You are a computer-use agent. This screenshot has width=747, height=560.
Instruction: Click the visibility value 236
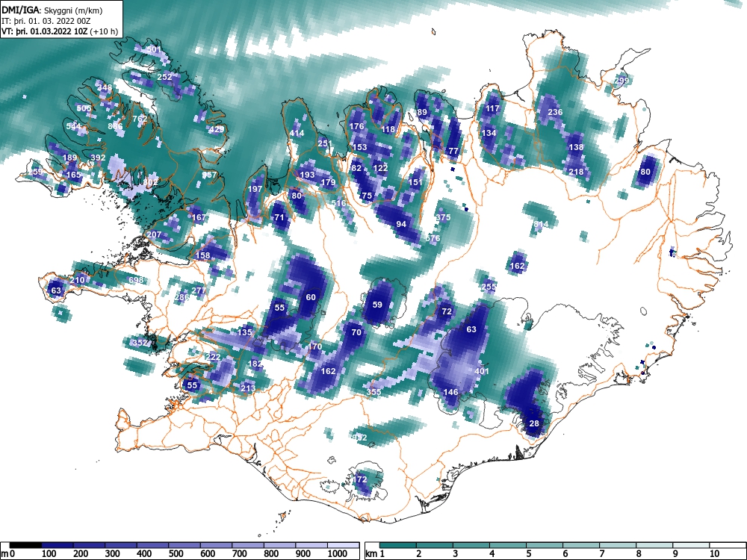(x=555, y=113)
